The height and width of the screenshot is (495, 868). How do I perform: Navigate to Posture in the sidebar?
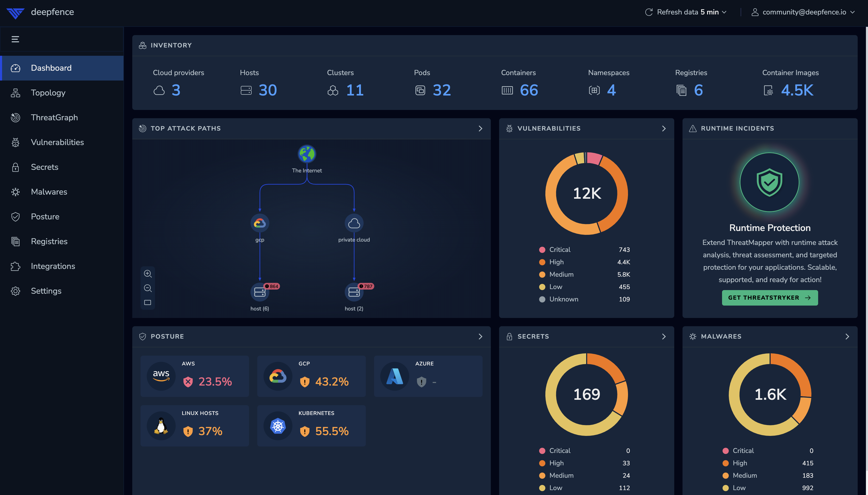click(45, 217)
